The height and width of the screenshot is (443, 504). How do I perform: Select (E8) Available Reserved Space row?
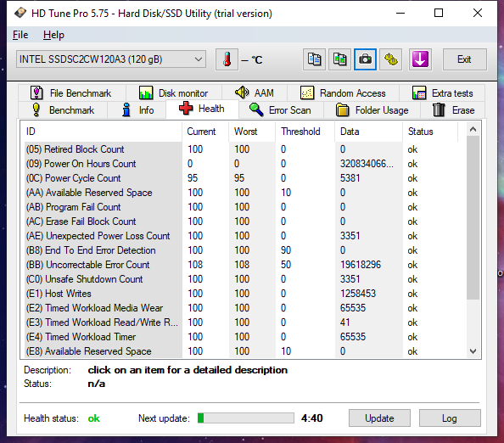coord(241,351)
